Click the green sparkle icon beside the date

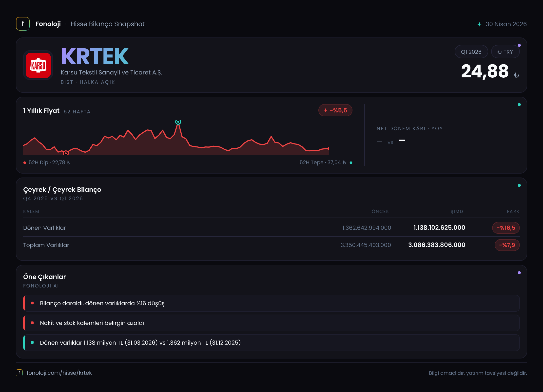pos(479,24)
